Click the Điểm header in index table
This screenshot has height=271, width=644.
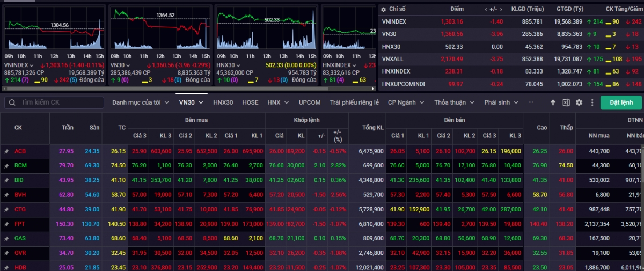click(x=457, y=9)
